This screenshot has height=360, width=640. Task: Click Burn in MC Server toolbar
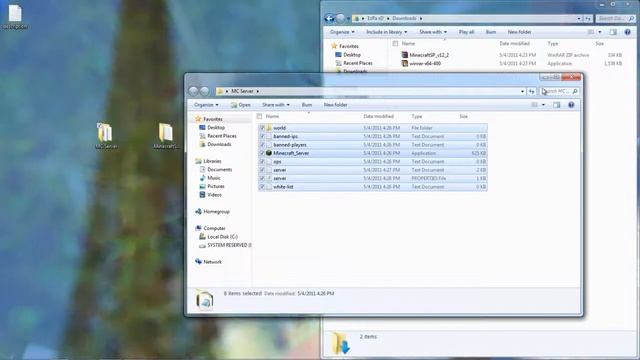(x=307, y=105)
